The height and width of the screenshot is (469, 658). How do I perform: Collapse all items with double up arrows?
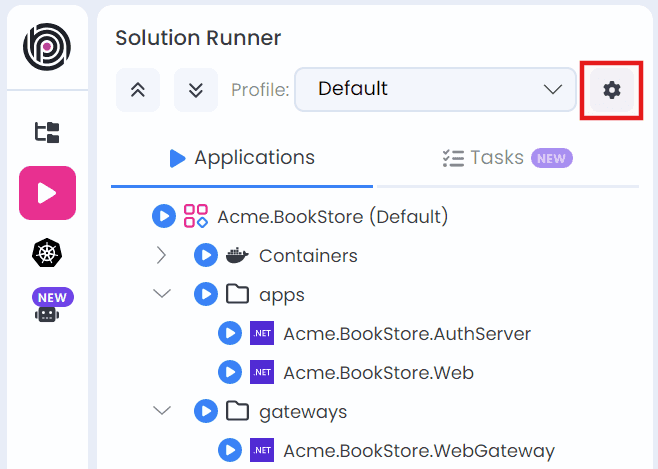tap(138, 90)
